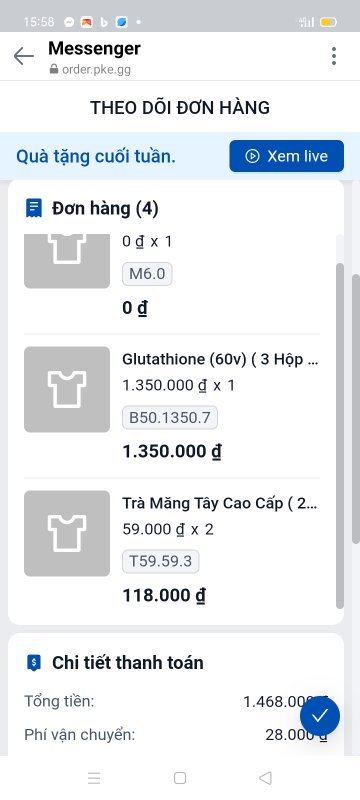Image resolution: width=360 pixels, height=800 pixels.
Task: Tap the back arrow in header
Action: (23, 56)
